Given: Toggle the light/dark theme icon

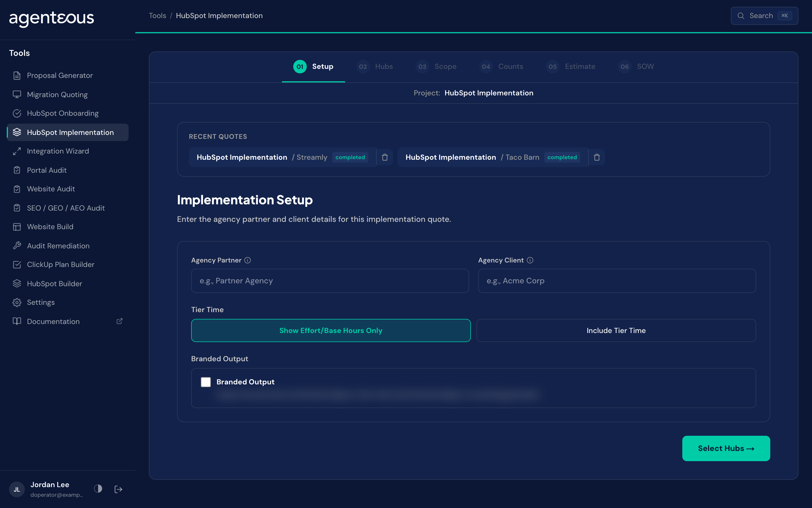Looking at the screenshot, I should pos(98,489).
